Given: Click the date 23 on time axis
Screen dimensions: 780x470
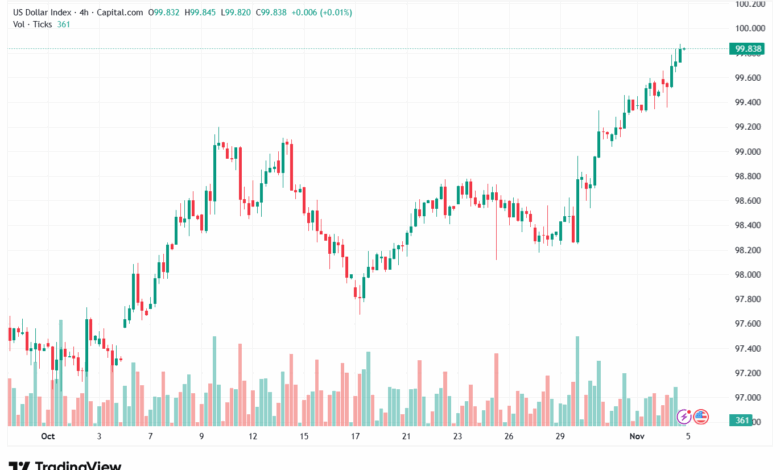Looking at the screenshot, I should pos(457,437).
